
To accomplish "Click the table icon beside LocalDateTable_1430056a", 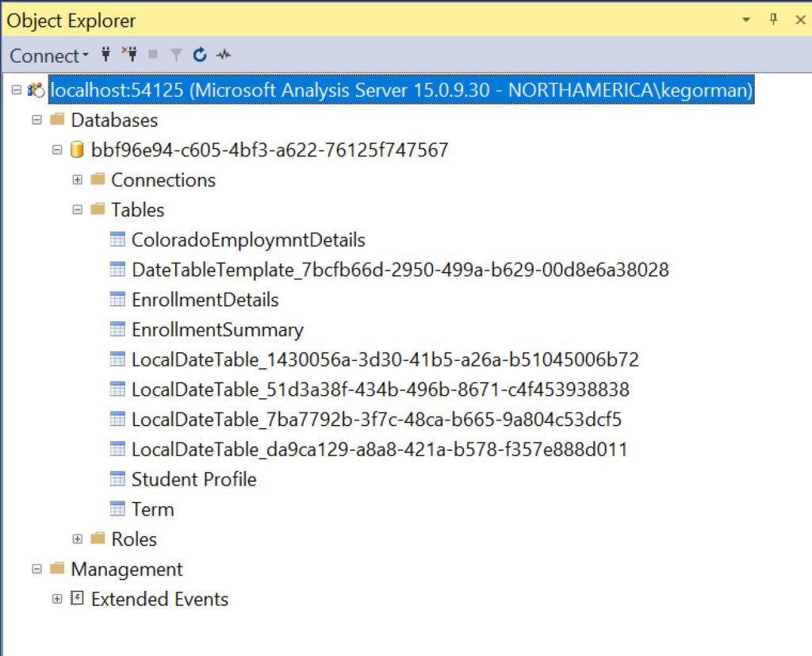I will (x=117, y=359).
